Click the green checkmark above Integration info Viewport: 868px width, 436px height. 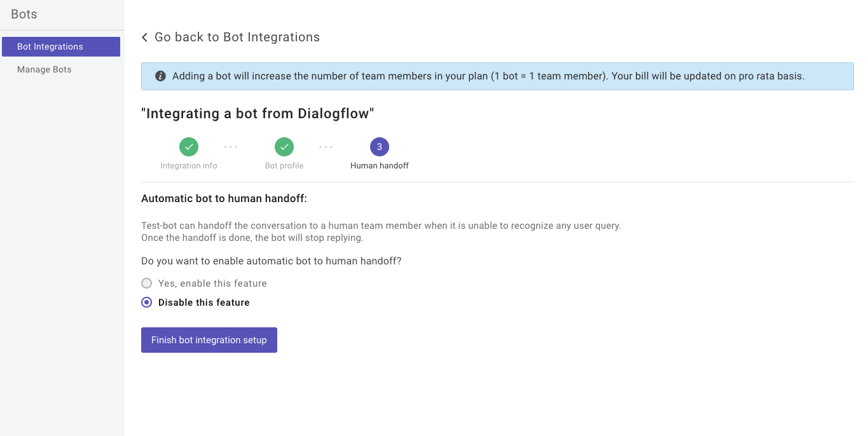point(189,147)
